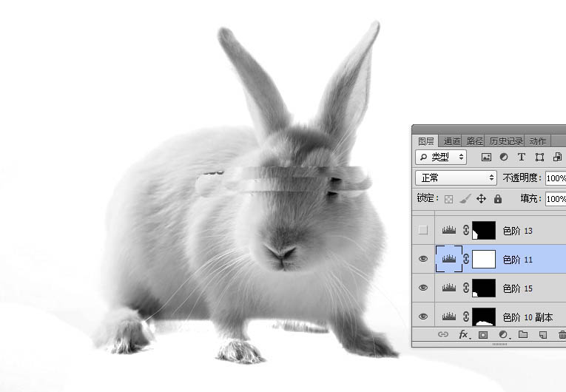
Task: Open the 类型 filter dropdown
Action: point(441,157)
